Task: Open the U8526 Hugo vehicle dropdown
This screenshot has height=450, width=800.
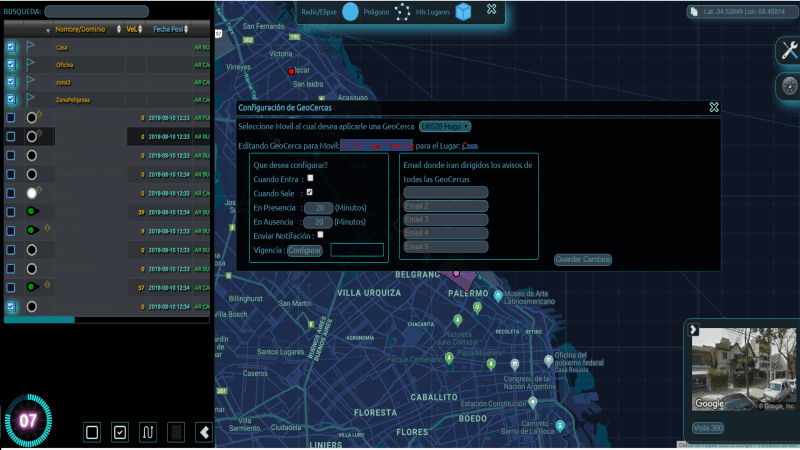Action: click(x=445, y=127)
